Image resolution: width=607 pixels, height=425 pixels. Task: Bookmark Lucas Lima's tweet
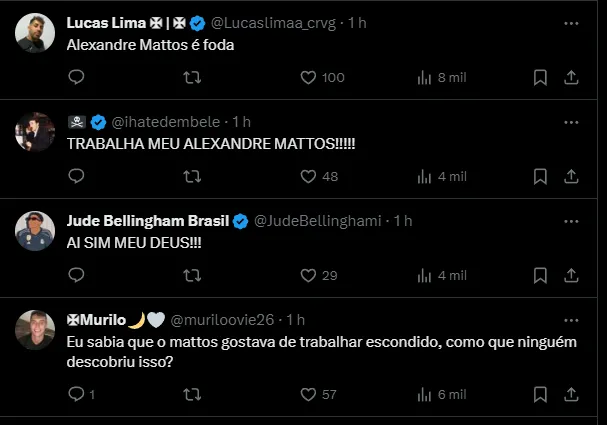coord(540,77)
